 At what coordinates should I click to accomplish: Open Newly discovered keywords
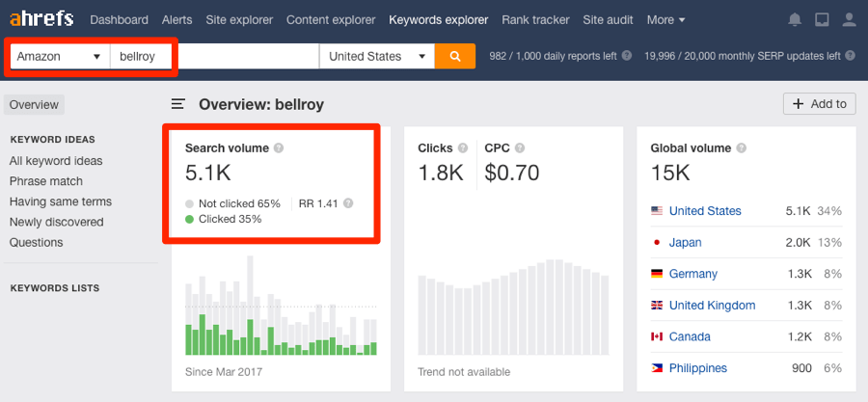click(57, 223)
